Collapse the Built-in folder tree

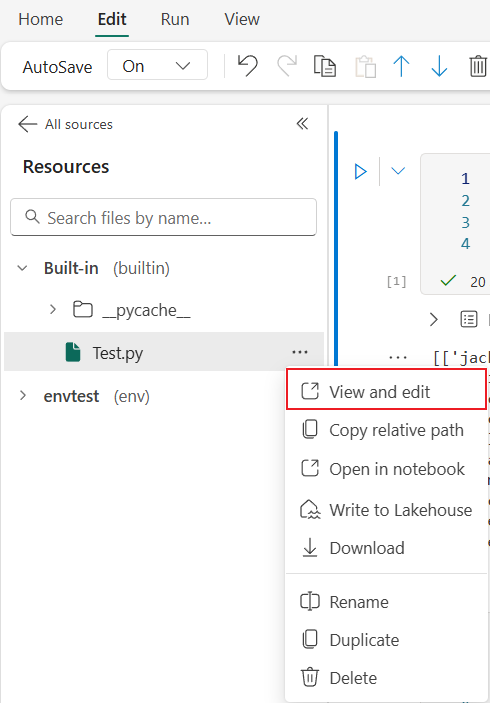(x=22, y=268)
